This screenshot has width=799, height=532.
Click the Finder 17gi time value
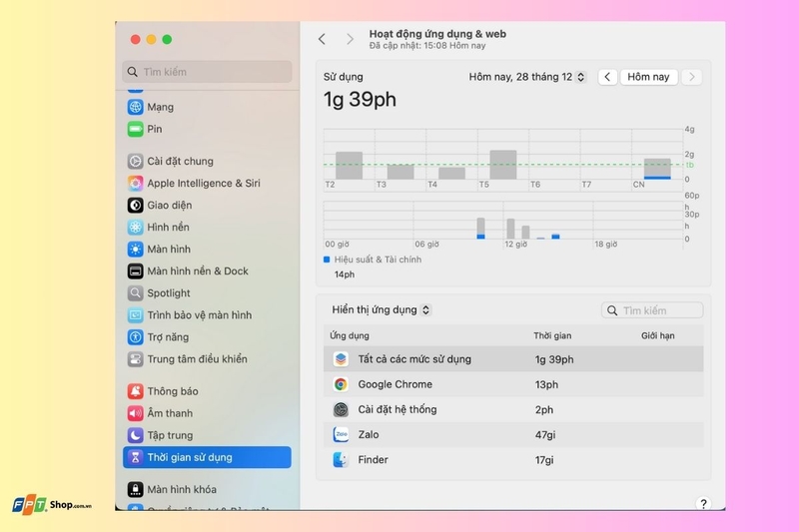[x=544, y=460]
